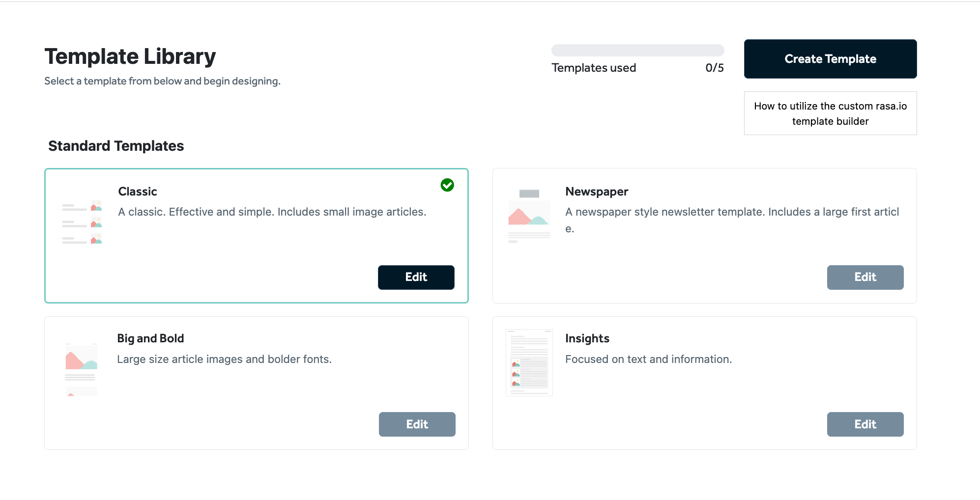This screenshot has height=500, width=980.
Task: Click the green selected checkmark on Classic
Action: coord(447,185)
